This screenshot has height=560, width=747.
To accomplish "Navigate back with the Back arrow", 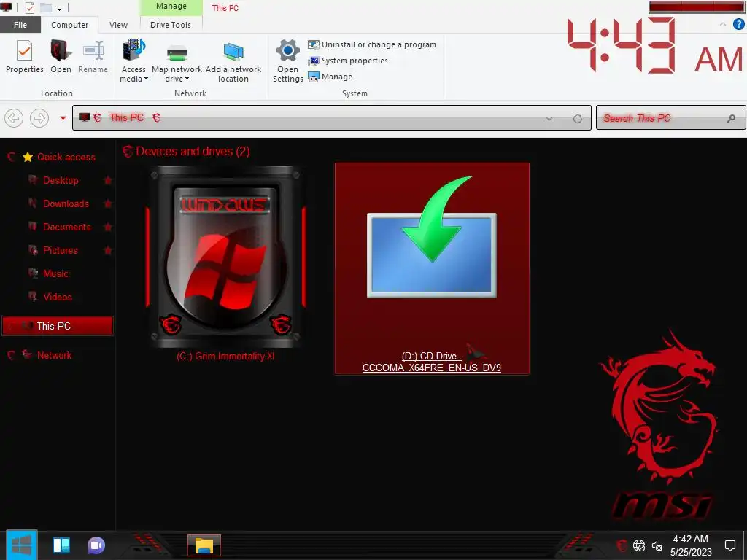I will pyautogui.click(x=14, y=117).
